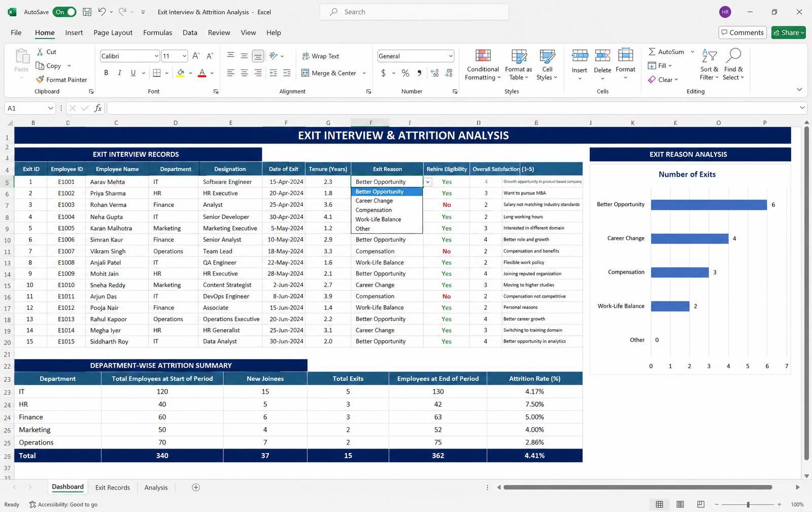This screenshot has width=812, height=512.
Task: Click the zoom slider handle
Action: pyautogui.click(x=748, y=504)
